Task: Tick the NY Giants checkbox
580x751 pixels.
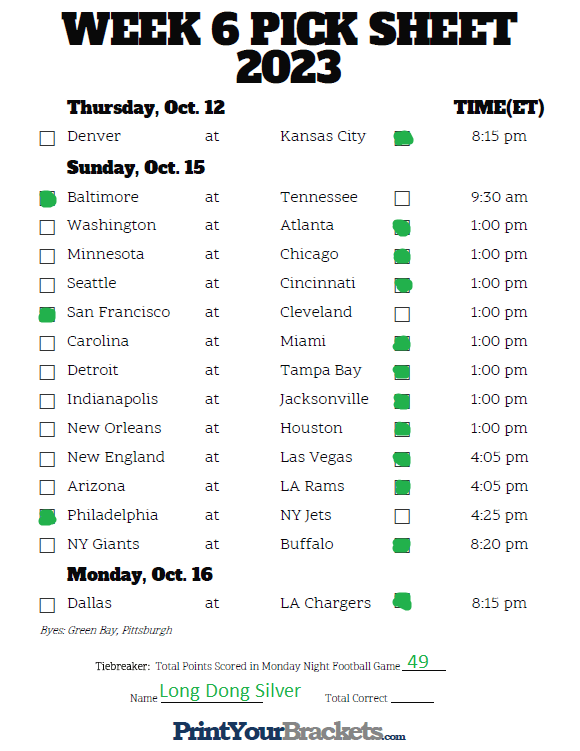Action: 47,545
